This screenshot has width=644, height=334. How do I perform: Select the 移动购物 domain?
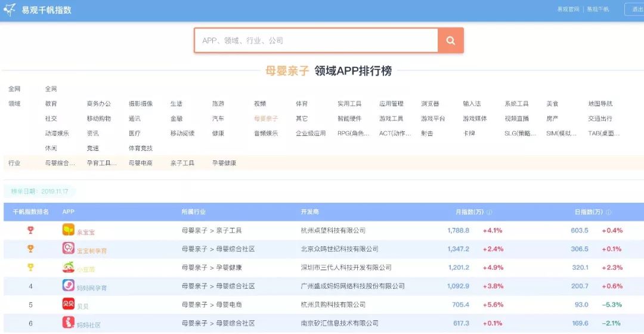tap(98, 118)
